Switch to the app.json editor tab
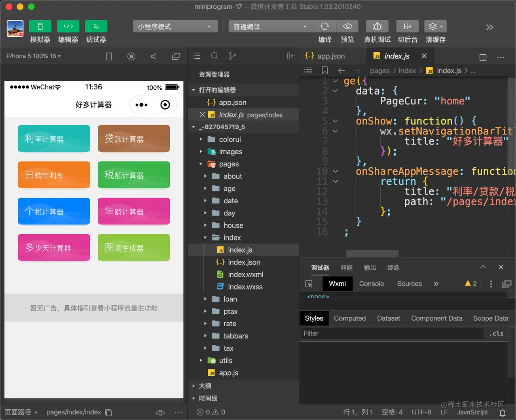The image size is (516, 420). pos(325,56)
